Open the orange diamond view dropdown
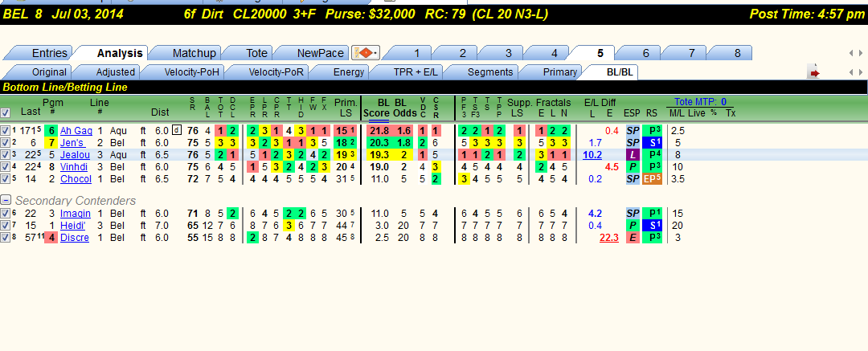Image resolution: width=868 pixels, height=351 pixels. point(365,53)
